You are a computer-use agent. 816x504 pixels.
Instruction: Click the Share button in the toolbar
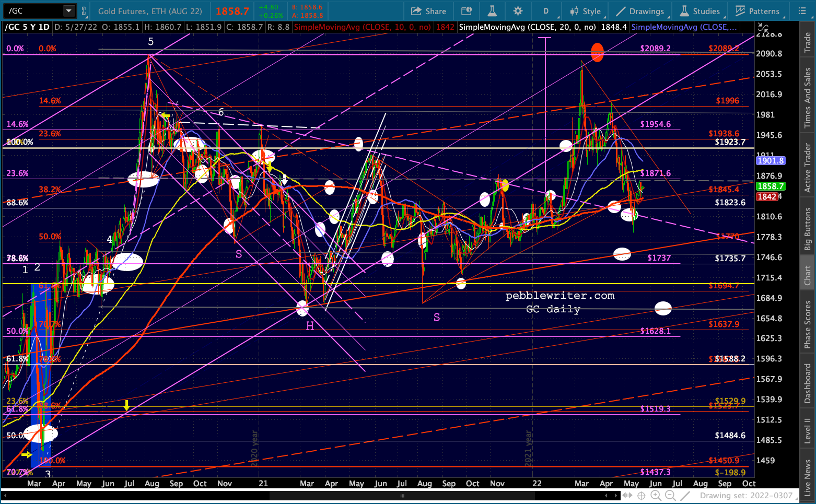428,11
